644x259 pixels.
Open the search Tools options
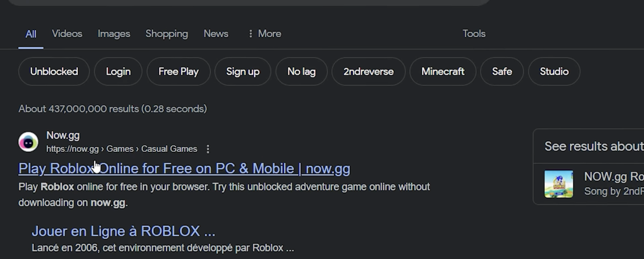474,34
